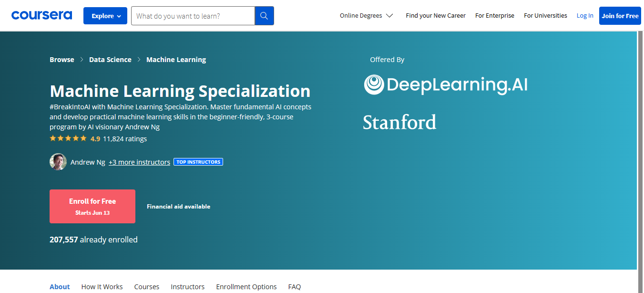644x293 pixels.
Task: Click the Machine Learning Specialization heading
Action: pyautogui.click(x=180, y=91)
